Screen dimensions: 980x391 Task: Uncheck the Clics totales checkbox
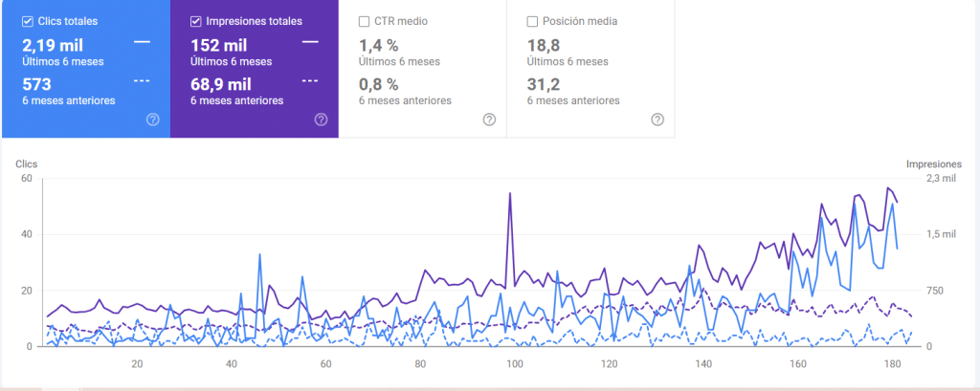(28, 21)
